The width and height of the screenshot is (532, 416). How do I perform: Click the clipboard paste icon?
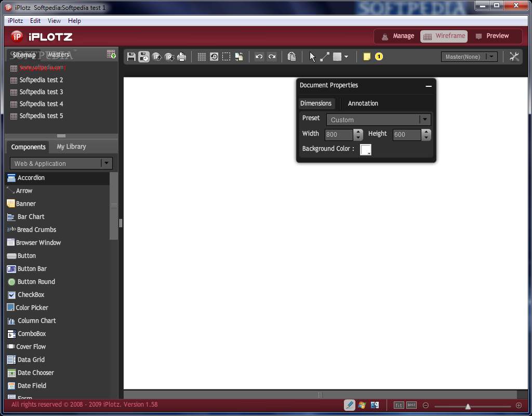[x=292, y=57]
